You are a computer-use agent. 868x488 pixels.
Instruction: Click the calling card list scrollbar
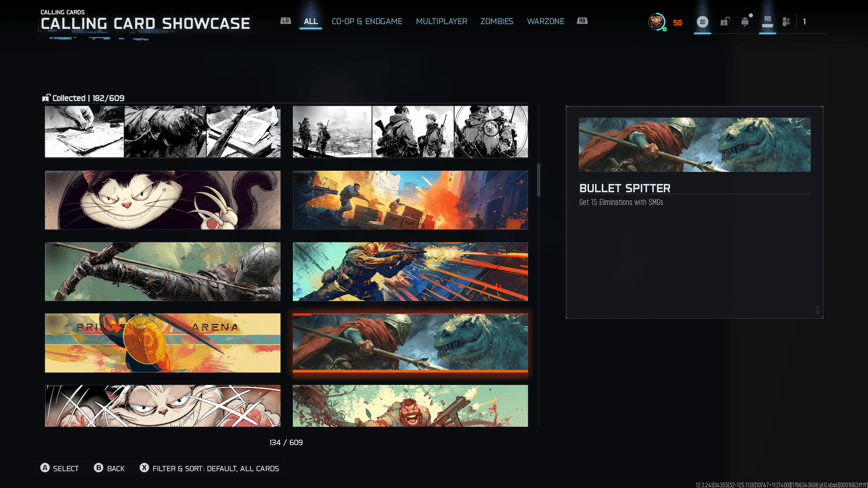(538, 181)
